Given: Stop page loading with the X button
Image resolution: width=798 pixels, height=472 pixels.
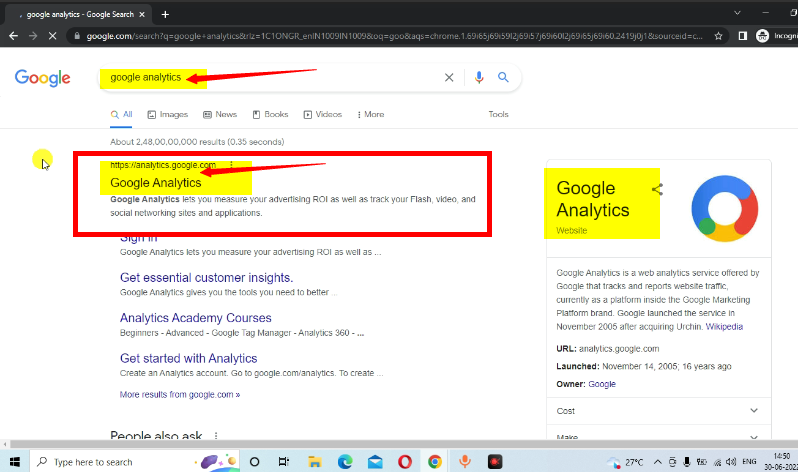Looking at the screenshot, I should point(52,36).
